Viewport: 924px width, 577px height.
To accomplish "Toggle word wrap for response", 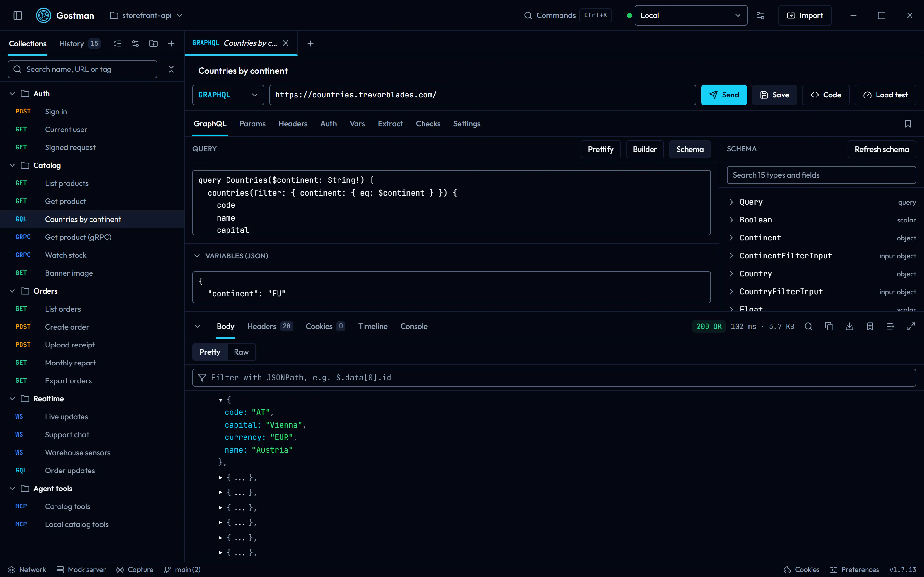I will 890,326.
